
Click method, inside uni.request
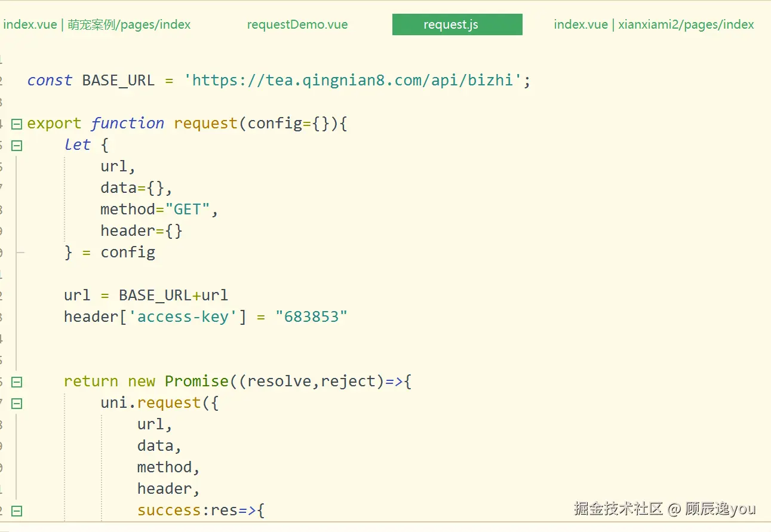(168, 467)
